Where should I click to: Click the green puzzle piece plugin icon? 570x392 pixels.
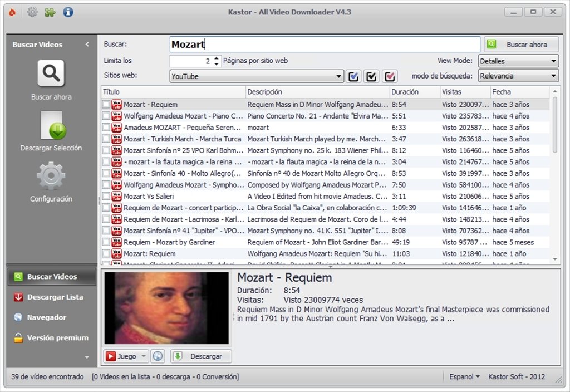click(50, 12)
